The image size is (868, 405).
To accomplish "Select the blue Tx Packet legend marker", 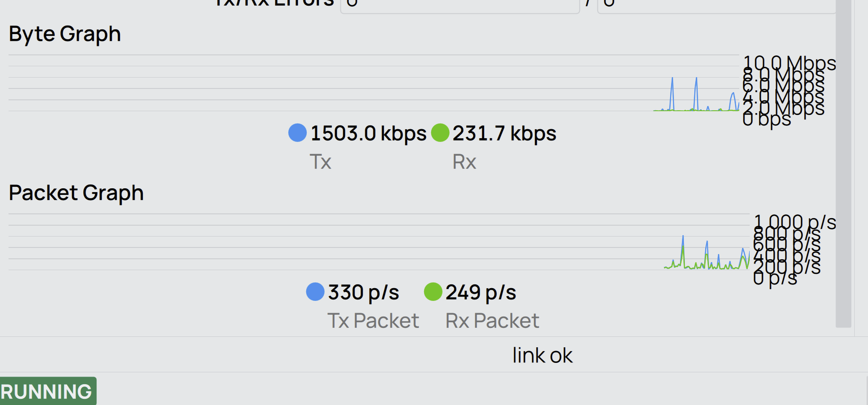I will pos(315,292).
